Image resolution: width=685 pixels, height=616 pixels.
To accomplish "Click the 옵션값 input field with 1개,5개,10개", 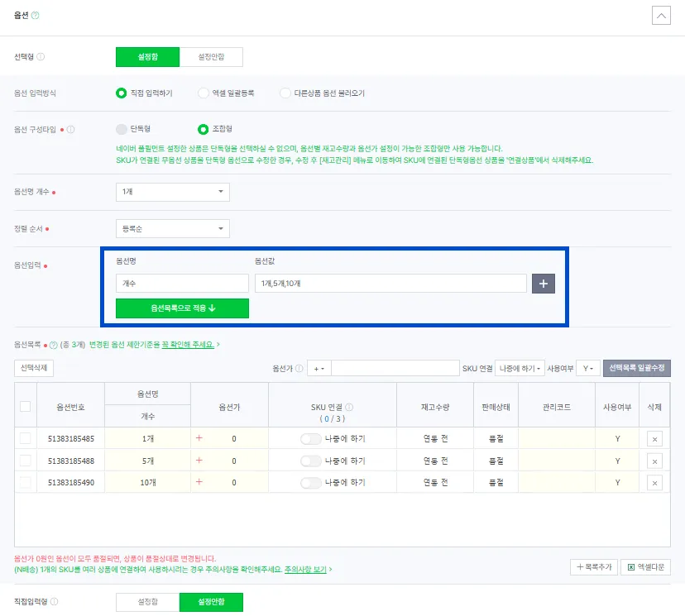I will click(x=390, y=284).
